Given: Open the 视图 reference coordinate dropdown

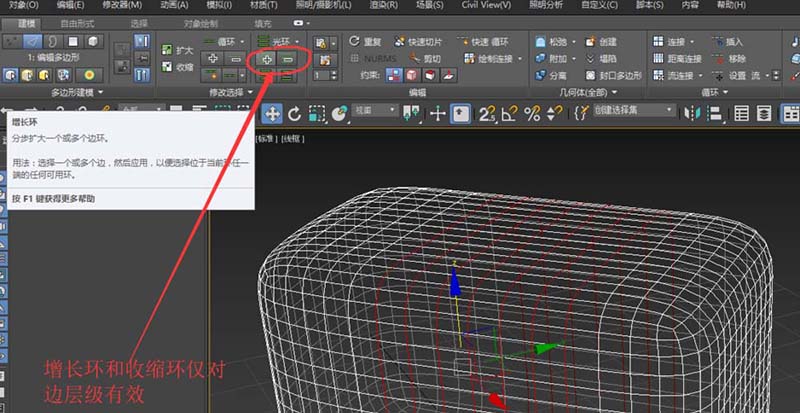Looking at the screenshot, I should (375, 110).
